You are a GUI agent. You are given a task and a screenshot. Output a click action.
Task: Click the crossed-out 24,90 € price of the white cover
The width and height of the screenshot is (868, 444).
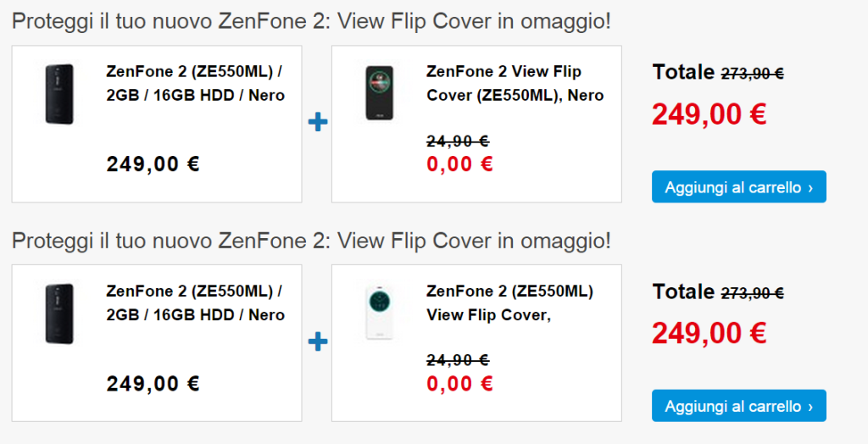click(458, 360)
